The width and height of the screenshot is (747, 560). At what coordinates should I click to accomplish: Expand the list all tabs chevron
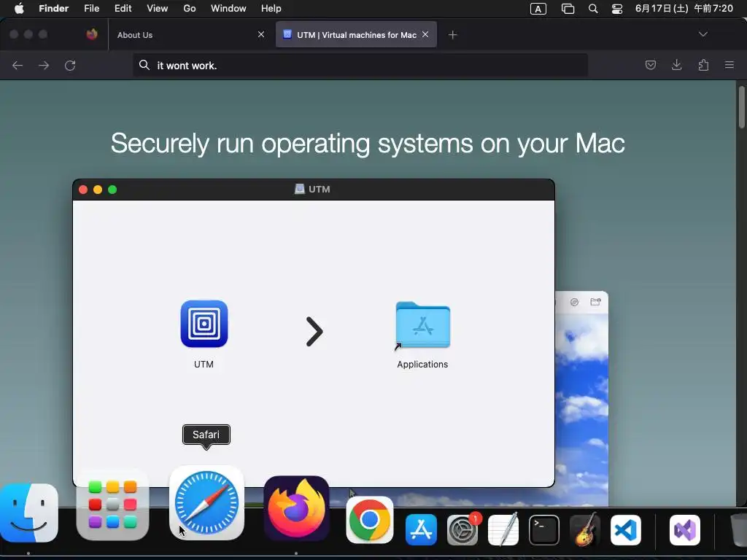(x=703, y=34)
